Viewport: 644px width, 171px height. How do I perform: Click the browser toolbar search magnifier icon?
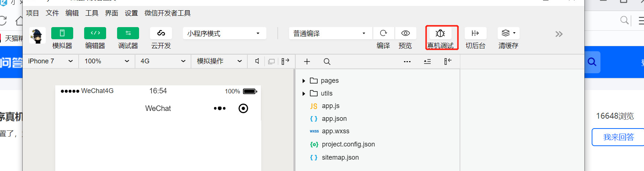coord(624,20)
